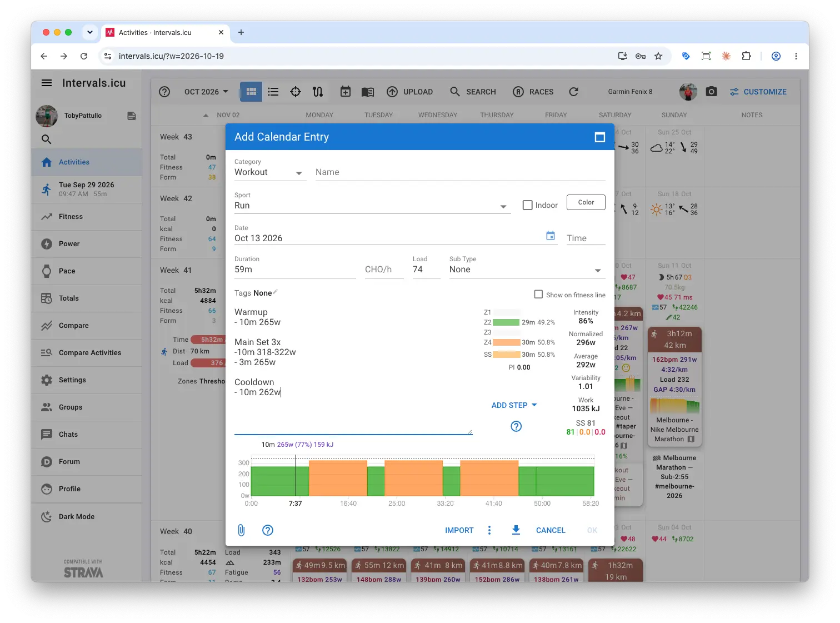
Task: Cancel the calendar entry dialog
Action: (x=551, y=530)
